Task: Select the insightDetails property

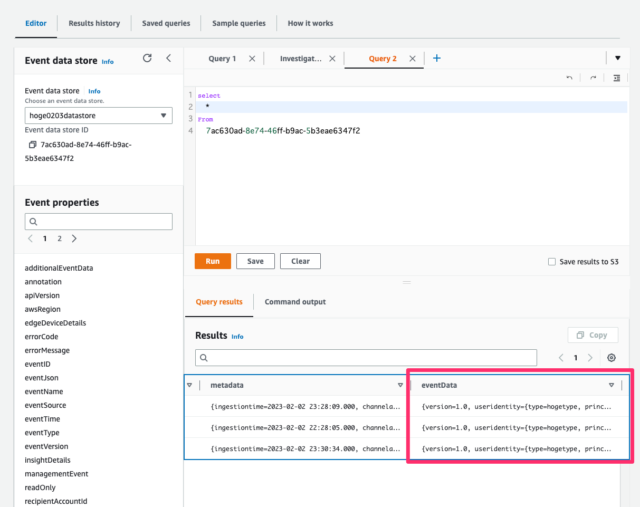Action: click(x=48, y=460)
